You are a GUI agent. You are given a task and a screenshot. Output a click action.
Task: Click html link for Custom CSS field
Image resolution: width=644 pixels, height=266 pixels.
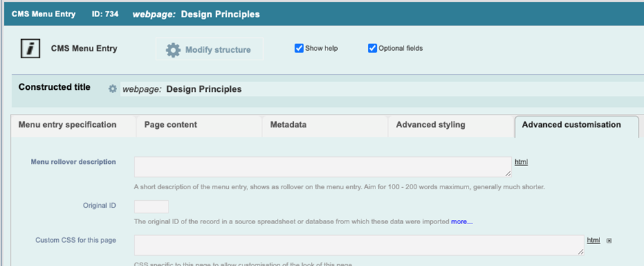(x=593, y=240)
